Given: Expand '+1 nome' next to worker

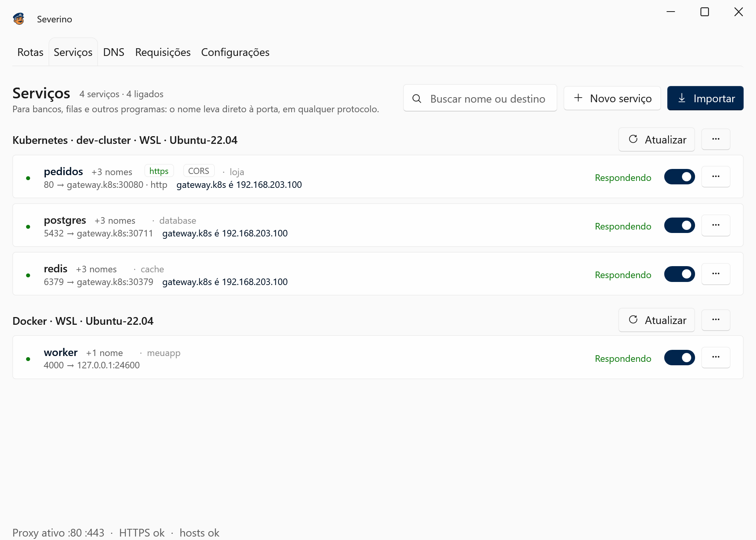Looking at the screenshot, I should point(105,353).
